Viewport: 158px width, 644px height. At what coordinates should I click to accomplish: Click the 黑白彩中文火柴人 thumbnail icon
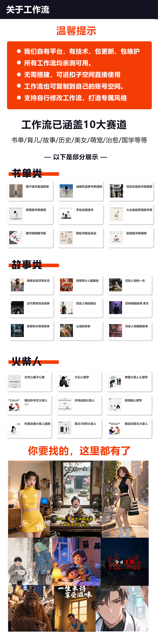pyautogui.click(x=14, y=404)
